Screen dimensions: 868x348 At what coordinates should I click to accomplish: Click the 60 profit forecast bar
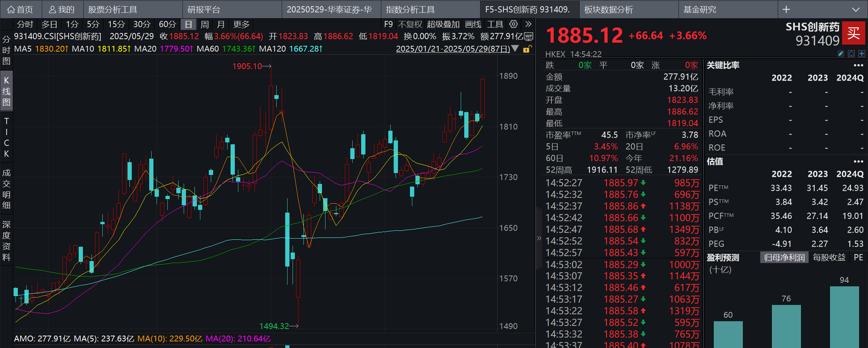[x=728, y=334]
